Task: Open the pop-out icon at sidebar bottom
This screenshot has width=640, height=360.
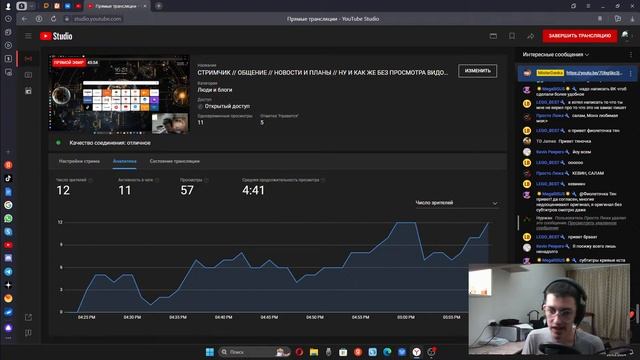Action: [x=28, y=317]
